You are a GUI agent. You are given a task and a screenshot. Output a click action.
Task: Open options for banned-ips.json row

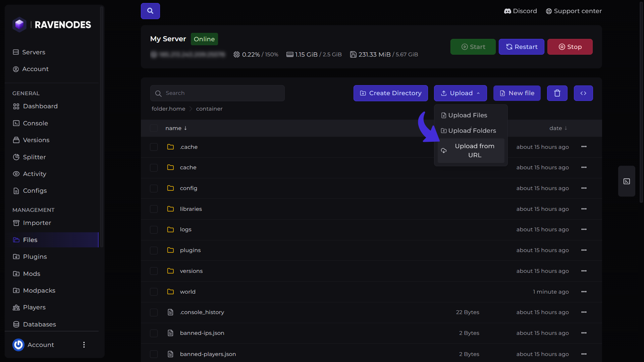click(584, 333)
